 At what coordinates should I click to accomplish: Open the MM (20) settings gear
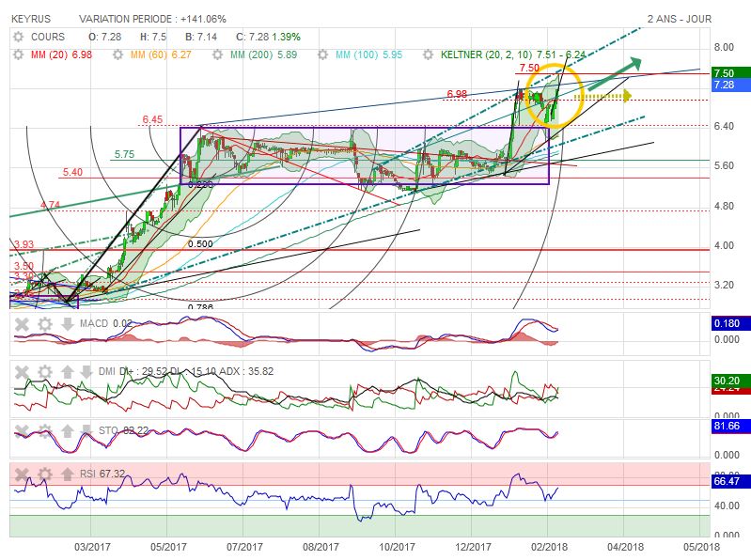click(x=18, y=54)
